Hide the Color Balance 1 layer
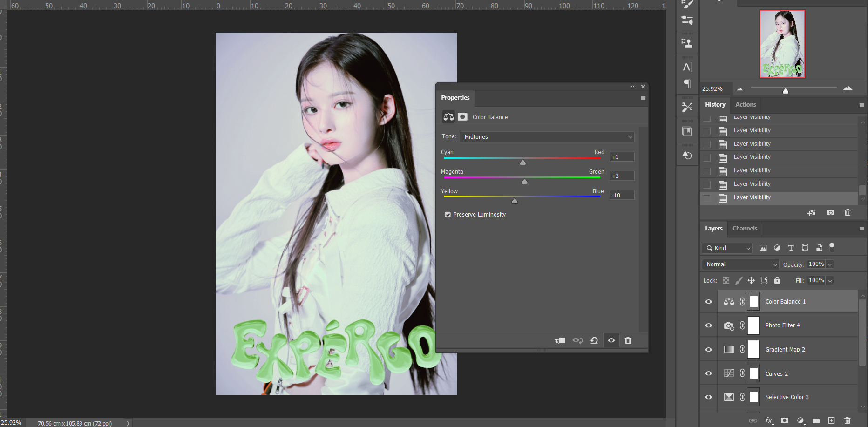This screenshot has height=427, width=868. (x=709, y=302)
